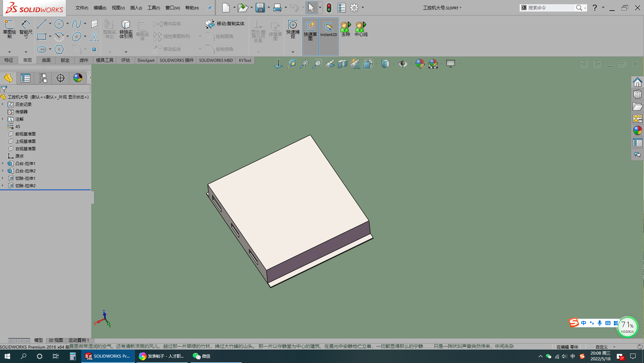The width and height of the screenshot is (644, 363).
Task: Switch to the 3D 视图 tab
Action: pos(56,340)
